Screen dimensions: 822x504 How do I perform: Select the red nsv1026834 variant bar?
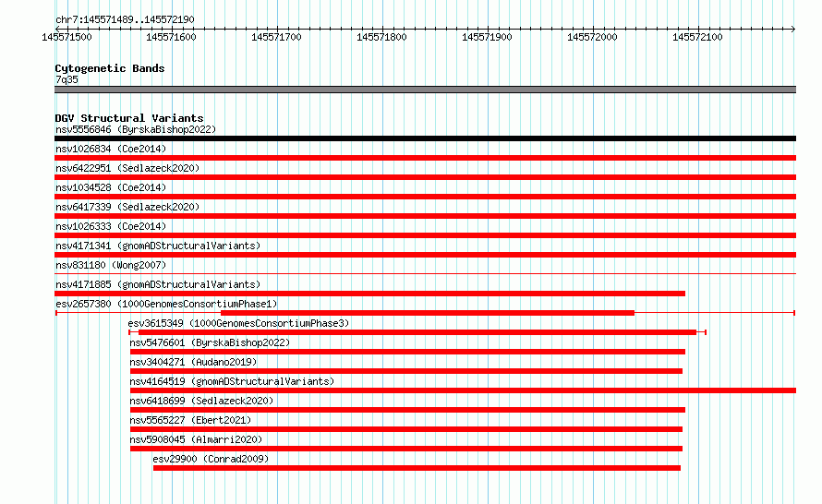click(425, 158)
